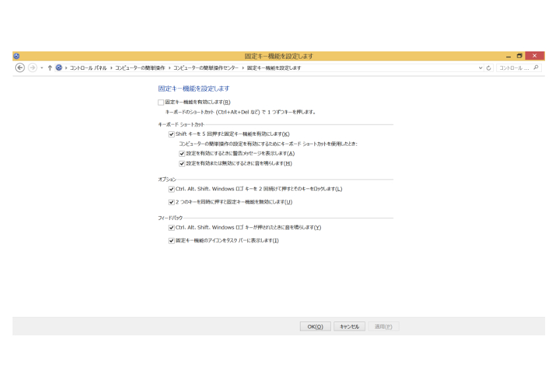Expand breadcrumb arrow after コントロール パネル
This screenshot has width=553, height=392.
pos(111,68)
